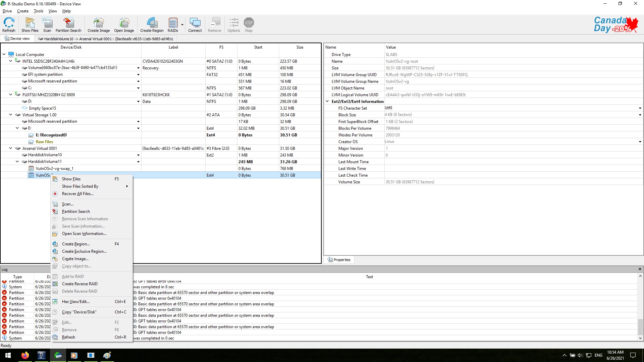This screenshot has height=362, width=644.
Task: Choose Create Region... in the context menu
Action: point(92,244)
